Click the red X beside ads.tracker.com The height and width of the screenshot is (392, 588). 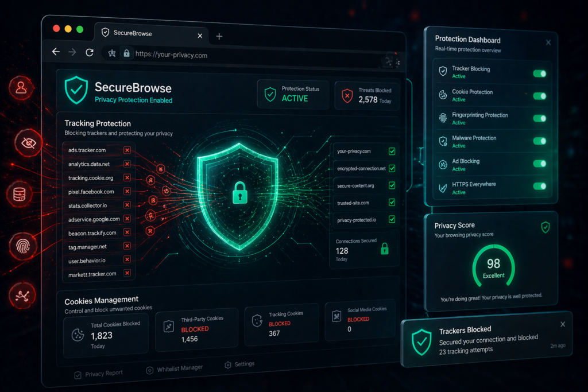coord(127,150)
